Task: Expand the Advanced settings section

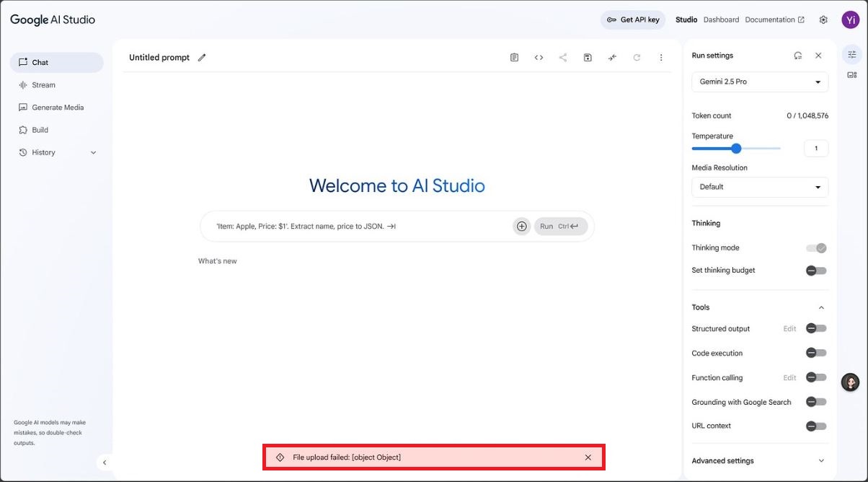Action: [760, 461]
